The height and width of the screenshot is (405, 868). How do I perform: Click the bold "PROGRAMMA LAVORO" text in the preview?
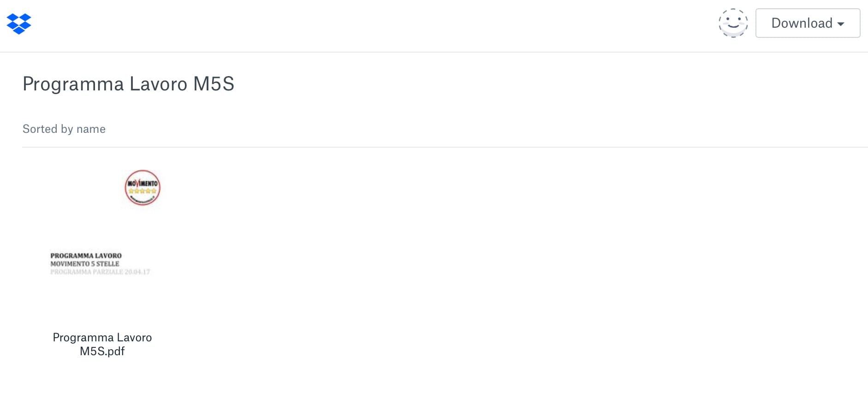point(86,256)
